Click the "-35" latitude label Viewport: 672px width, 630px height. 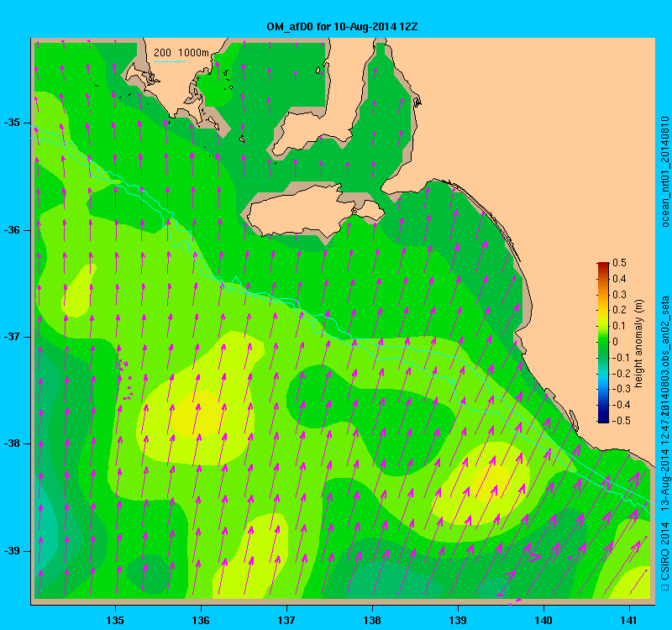coord(12,123)
